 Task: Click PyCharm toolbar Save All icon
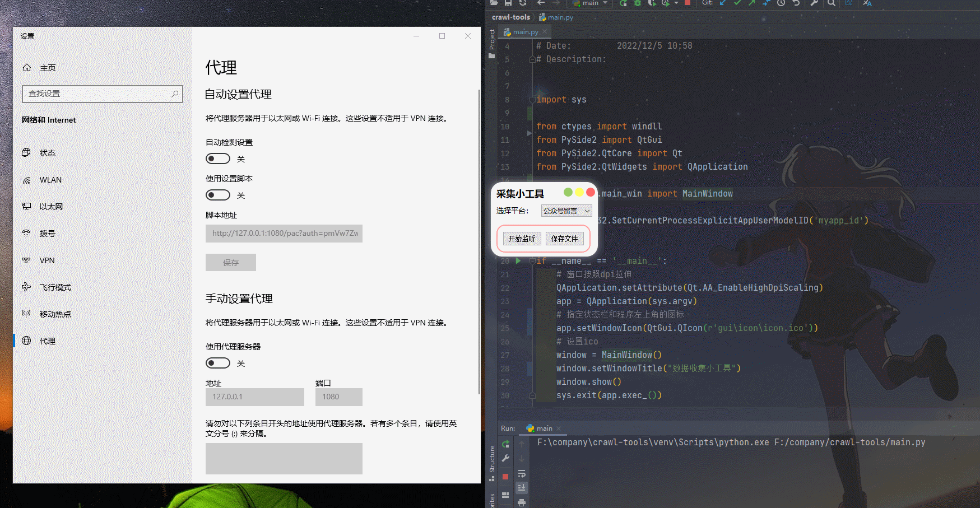click(x=508, y=3)
